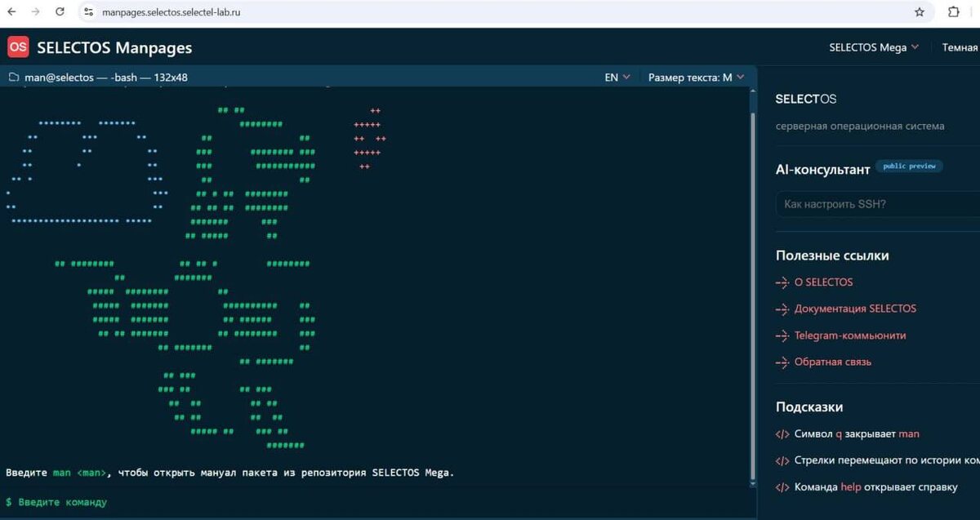This screenshot has height=520, width=980.
Task: Click the red OS logo icon
Action: (x=18, y=47)
